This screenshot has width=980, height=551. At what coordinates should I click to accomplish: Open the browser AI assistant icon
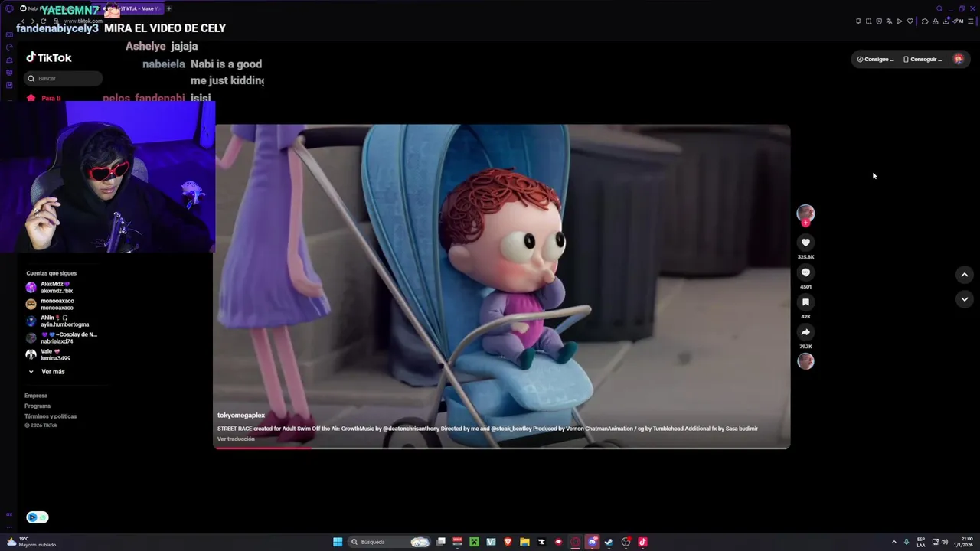tap(958, 21)
